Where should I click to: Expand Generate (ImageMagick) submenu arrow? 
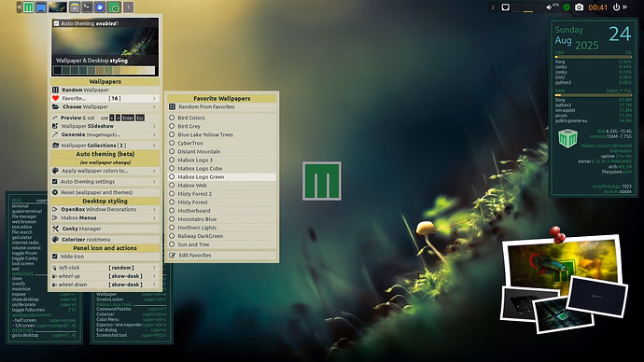coord(154,134)
